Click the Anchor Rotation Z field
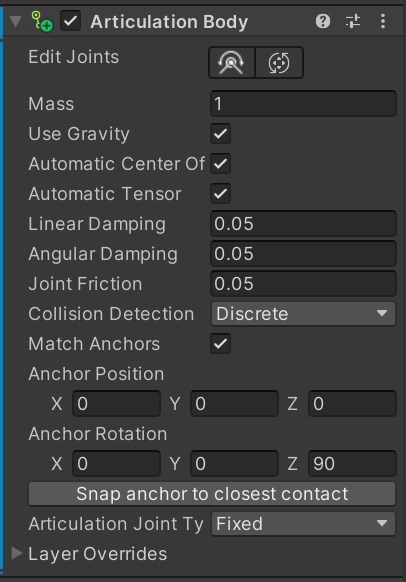Image resolution: width=406 pixels, height=582 pixels. (352, 464)
